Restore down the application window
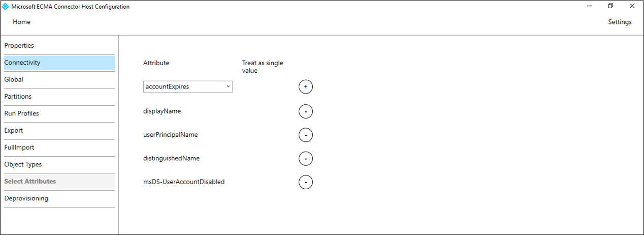Image resolution: width=644 pixels, height=235 pixels. tap(610, 6)
